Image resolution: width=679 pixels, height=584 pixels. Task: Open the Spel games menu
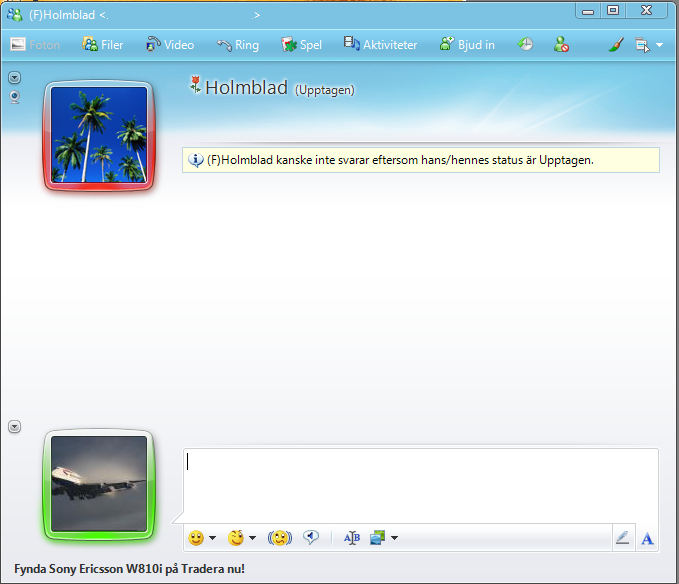pyautogui.click(x=301, y=45)
